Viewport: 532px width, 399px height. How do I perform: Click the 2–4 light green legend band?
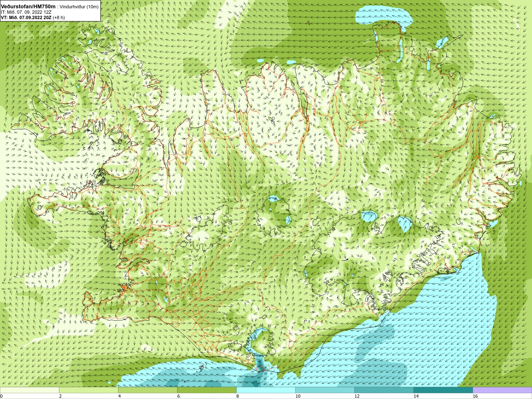(x=89, y=390)
